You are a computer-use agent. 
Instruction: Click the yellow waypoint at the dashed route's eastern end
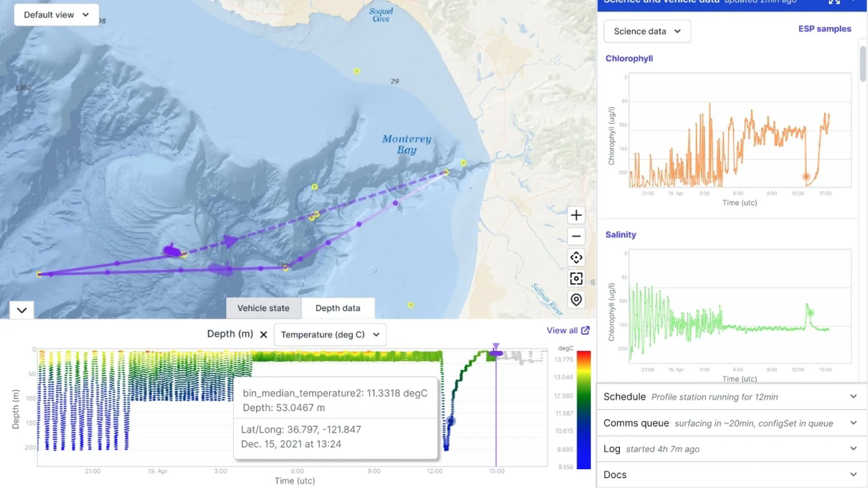[447, 172]
